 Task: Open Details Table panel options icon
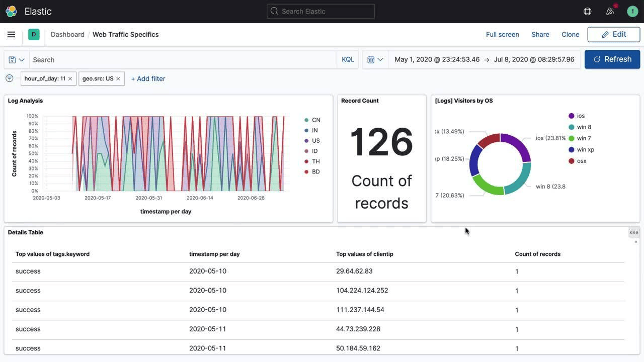tap(633, 232)
